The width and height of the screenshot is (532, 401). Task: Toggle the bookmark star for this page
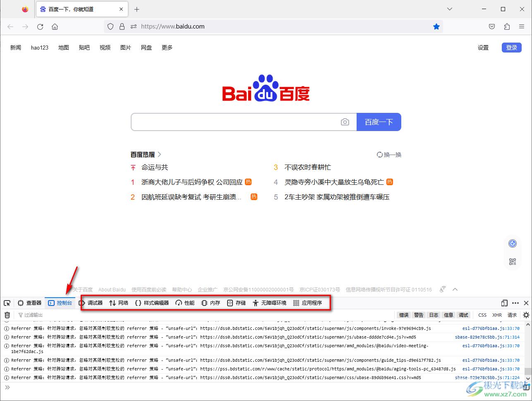click(x=436, y=26)
